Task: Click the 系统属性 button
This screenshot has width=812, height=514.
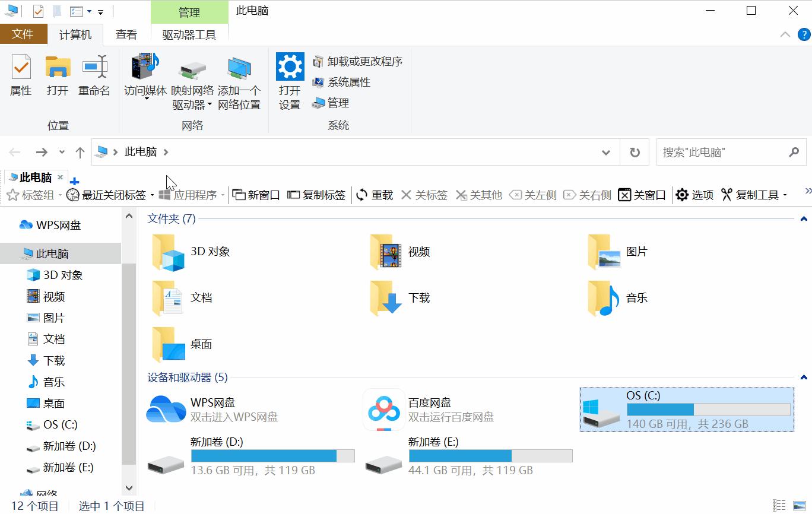Action: 349,83
